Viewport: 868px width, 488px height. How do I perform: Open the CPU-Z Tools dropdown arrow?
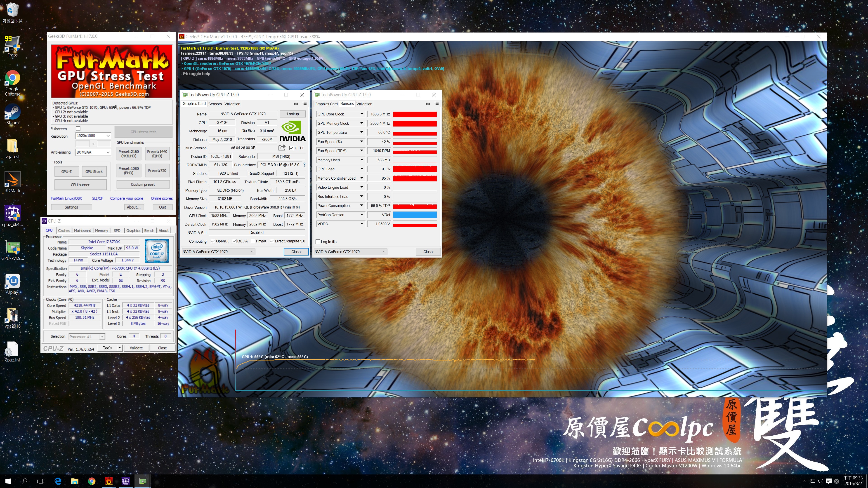pyautogui.click(x=119, y=348)
